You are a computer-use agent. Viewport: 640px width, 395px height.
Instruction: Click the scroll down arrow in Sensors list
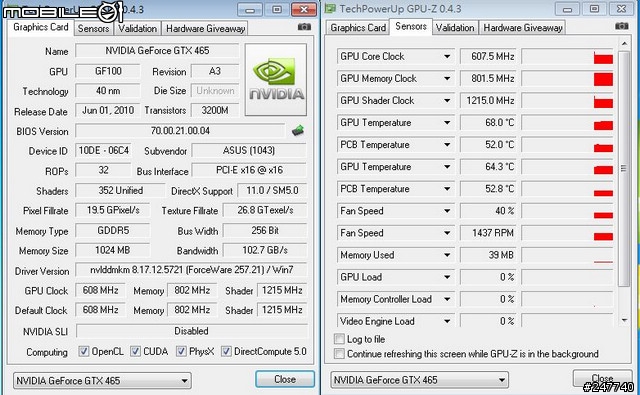point(624,321)
